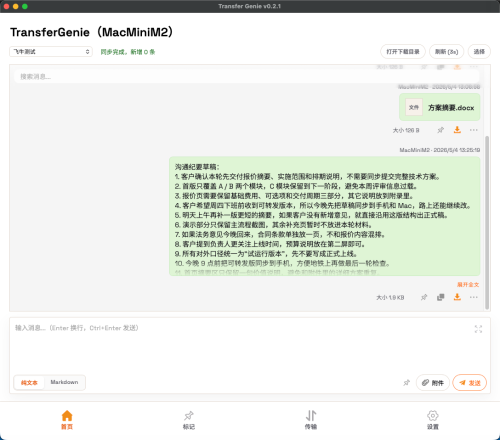Click the 选择 button
Viewport: 500px width, 440px height.
pyautogui.click(x=479, y=52)
